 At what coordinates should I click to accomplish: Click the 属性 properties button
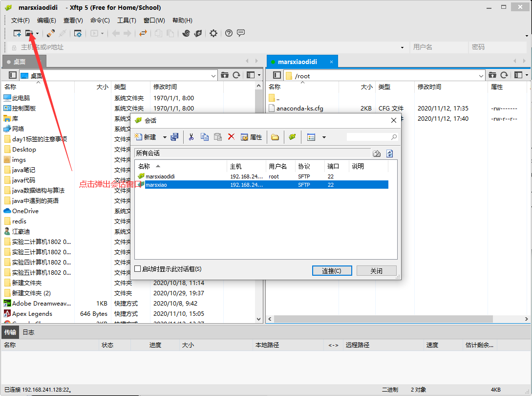[x=252, y=137]
